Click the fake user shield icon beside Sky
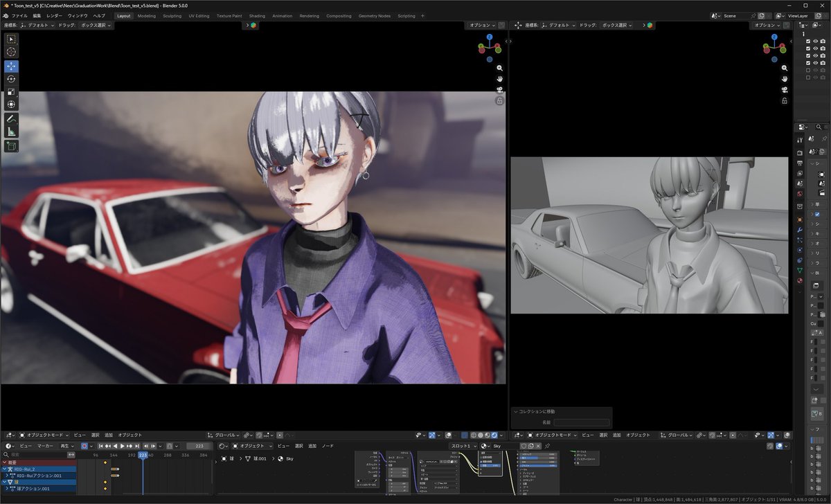 click(x=524, y=447)
